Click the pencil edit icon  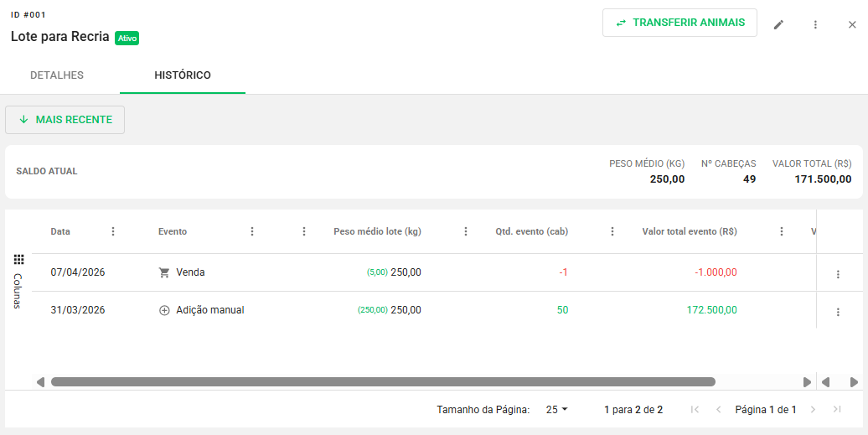tap(778, 24)
